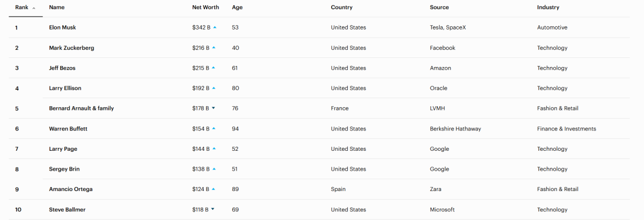Open Steve Ballmer's profile

pyautogui.click(x=67, y=210)
